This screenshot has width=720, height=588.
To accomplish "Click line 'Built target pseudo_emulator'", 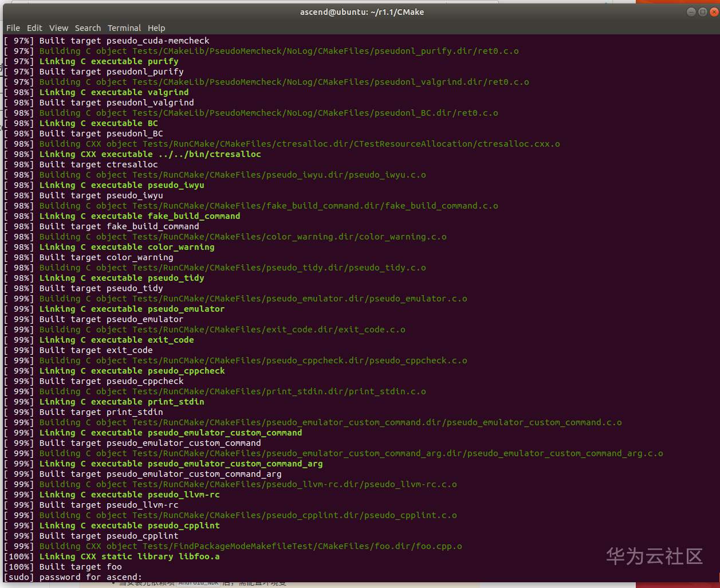I will pyautogui.click(x=93, y=319).
